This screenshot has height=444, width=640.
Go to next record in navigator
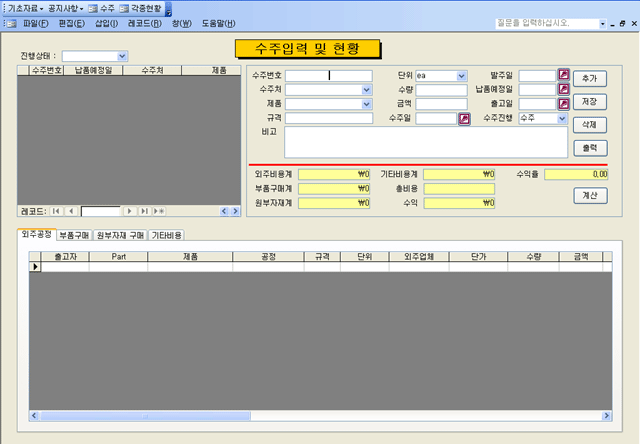[129, 211]
